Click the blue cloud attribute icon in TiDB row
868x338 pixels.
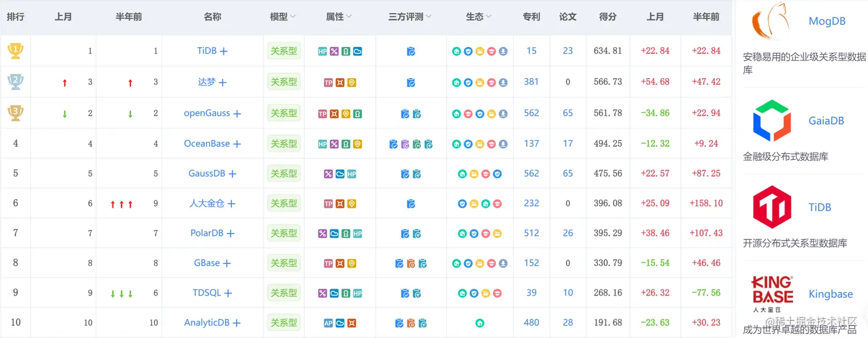[358, 51]
